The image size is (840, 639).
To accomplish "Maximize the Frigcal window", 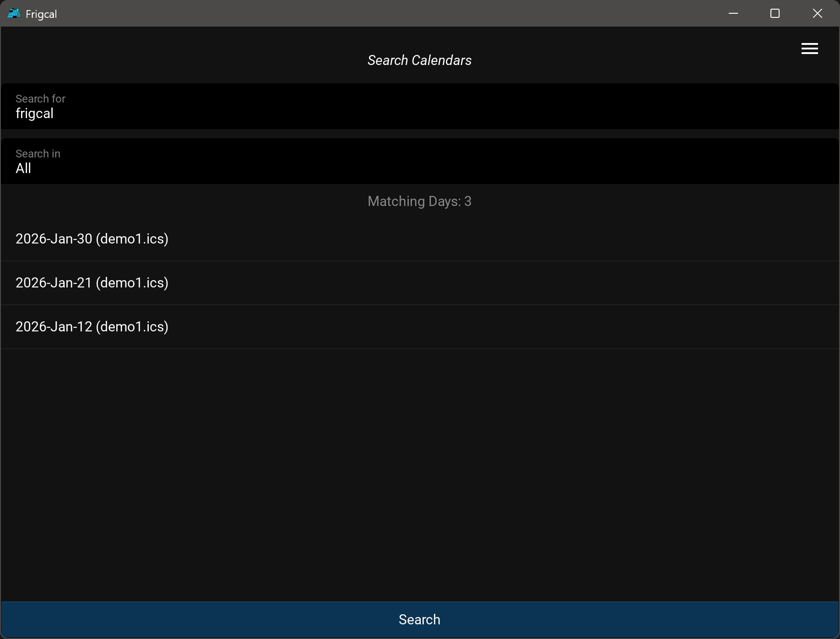I will (x=775, y=14).
